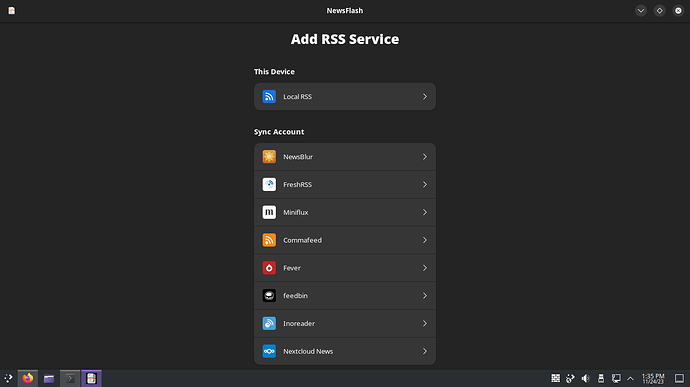Image resolution: width=690 pixels, height=387 pixels.
Task: Click the Nextcloud News logo icon
Action: point(269,351)
